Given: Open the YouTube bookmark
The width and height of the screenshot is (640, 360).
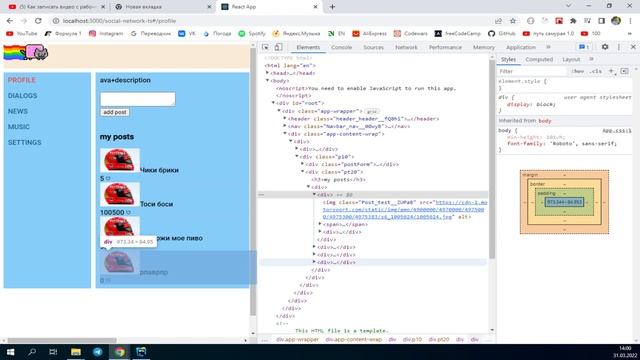Looking at the screenshot, I should [22, 33].
